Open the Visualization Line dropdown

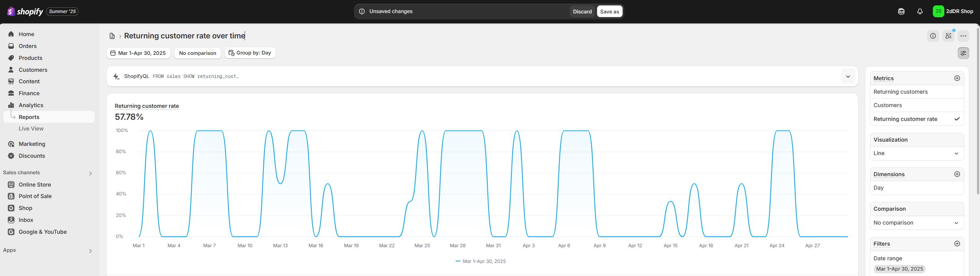point(916,153)
